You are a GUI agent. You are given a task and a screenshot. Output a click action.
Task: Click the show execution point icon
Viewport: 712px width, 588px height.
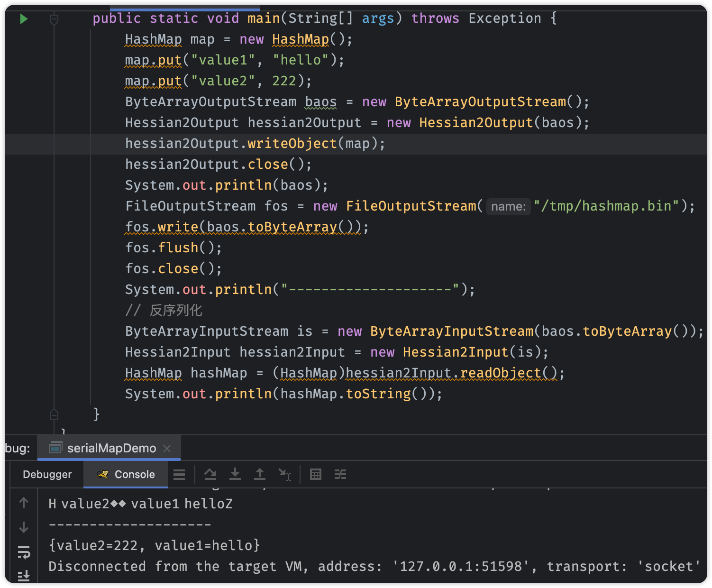coord(179,474)
